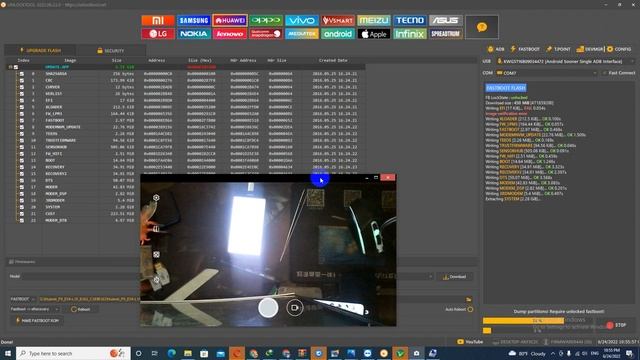Click the red STOP button
Screen dimensions: 640x360
coord(616,325)
